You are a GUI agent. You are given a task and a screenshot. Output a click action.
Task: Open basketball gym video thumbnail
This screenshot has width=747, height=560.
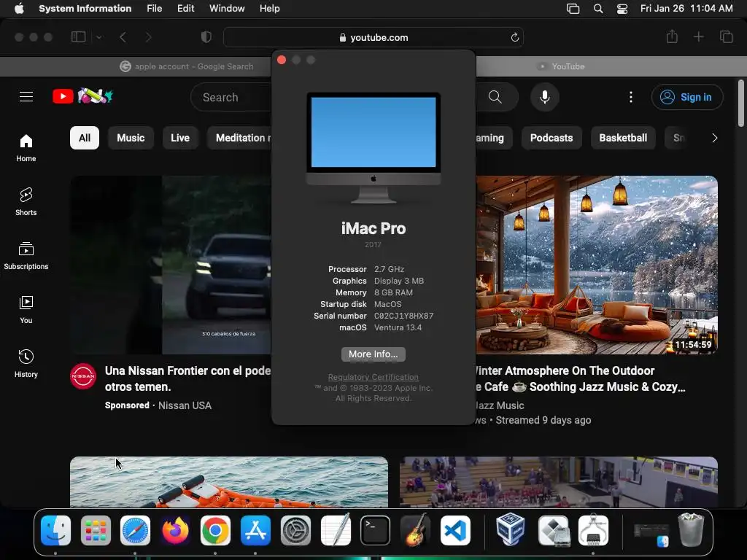(558, 482)
